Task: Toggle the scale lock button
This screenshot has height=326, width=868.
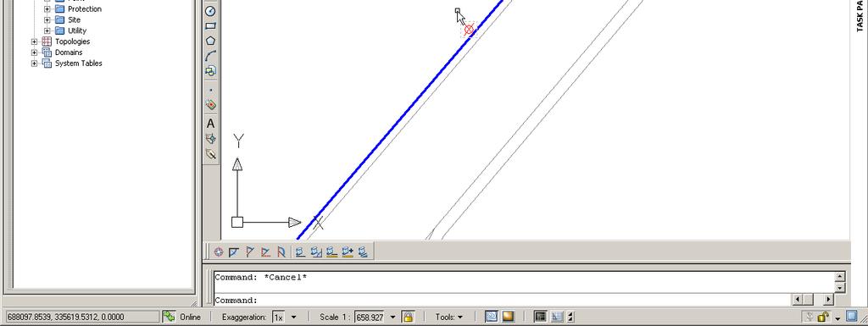Action: [x=408, y=317]
